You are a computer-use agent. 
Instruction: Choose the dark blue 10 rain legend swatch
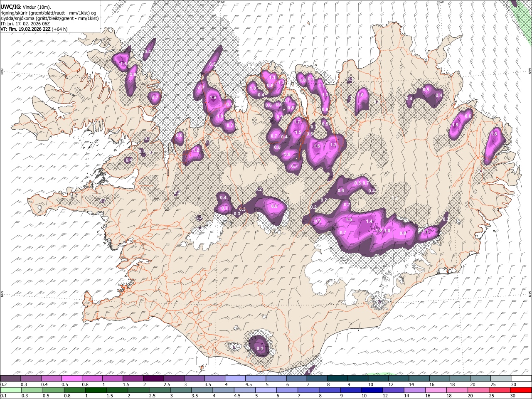372,390
